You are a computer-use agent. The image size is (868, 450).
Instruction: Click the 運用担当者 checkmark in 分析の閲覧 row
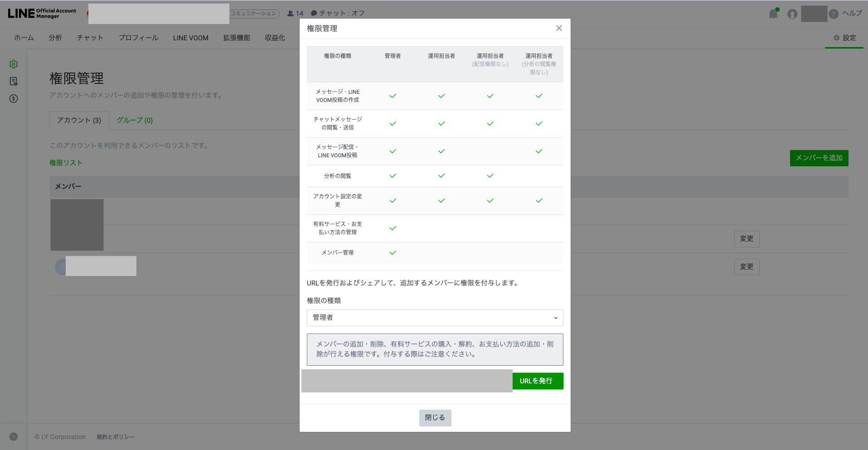tap(441, 176)
